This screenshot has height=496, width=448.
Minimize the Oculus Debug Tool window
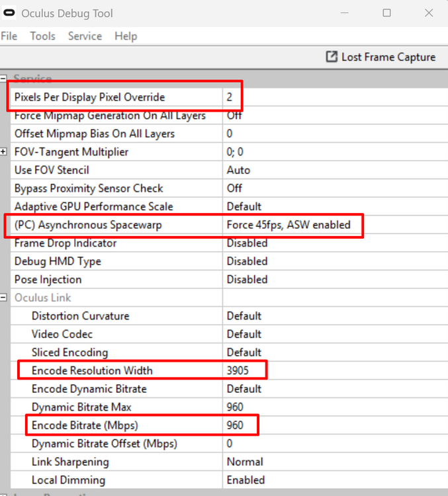point(345,13)
